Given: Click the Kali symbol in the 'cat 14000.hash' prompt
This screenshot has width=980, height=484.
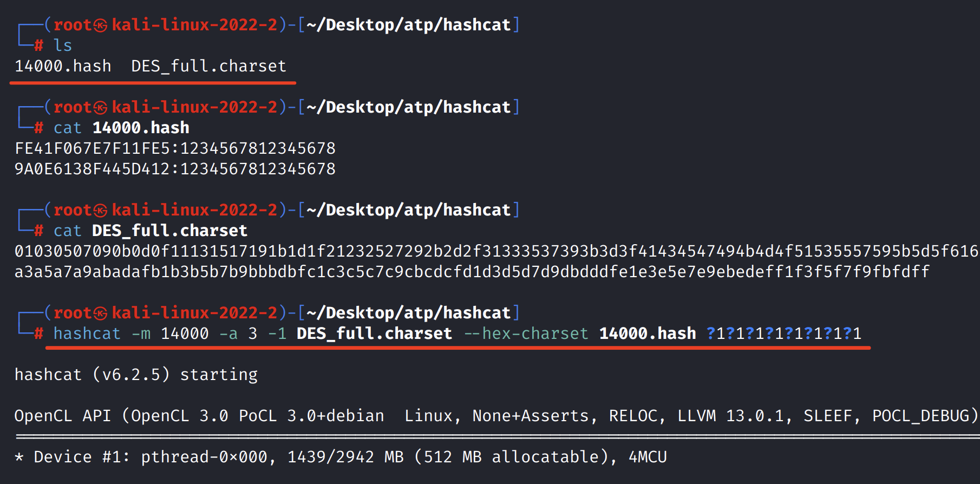Looking at the screenshot, I should (x=100, y=108).
